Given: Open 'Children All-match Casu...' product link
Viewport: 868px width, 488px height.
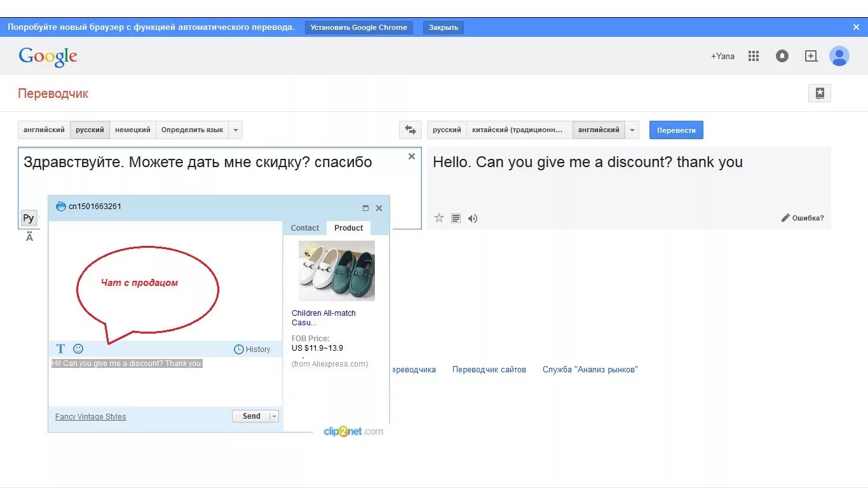Looking at the screenshot, I should [x=323, y=318].
